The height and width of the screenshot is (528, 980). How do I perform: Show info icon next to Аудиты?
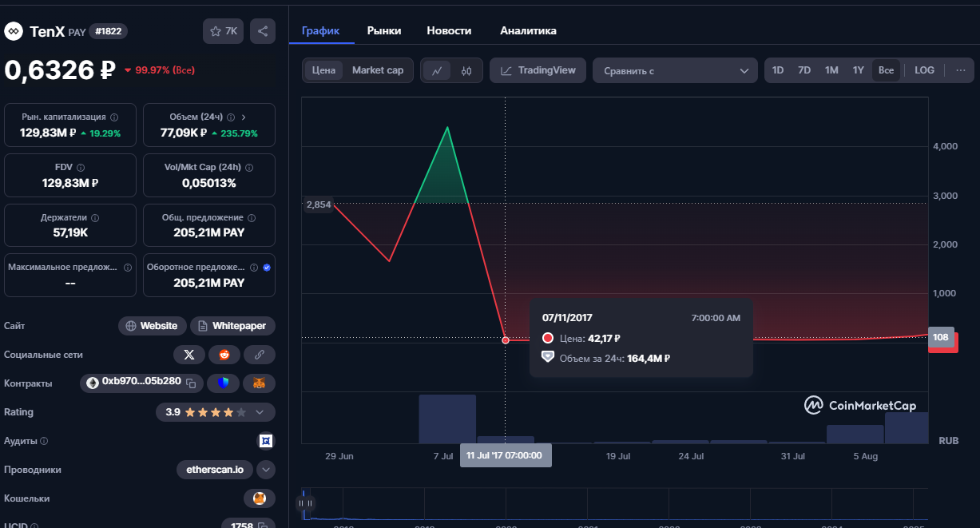44,441
